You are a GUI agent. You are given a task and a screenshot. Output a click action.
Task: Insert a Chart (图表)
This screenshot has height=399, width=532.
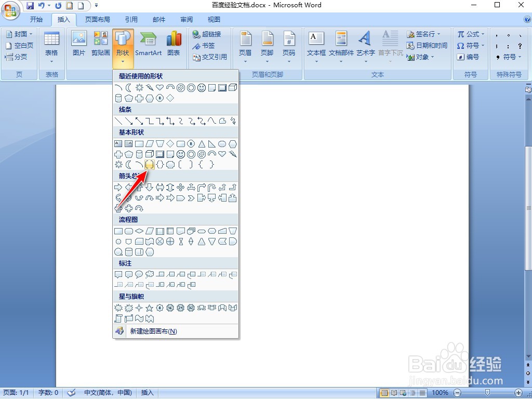pyautogui.click(x=174, y=44)
